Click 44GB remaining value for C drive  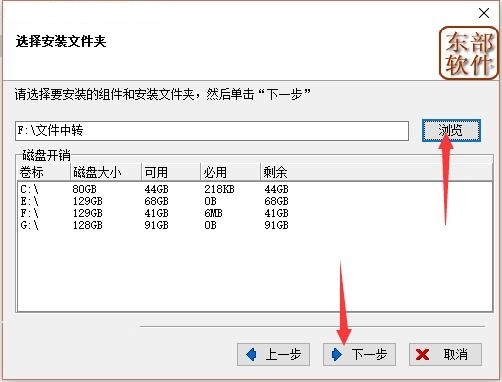click(276, 189)
